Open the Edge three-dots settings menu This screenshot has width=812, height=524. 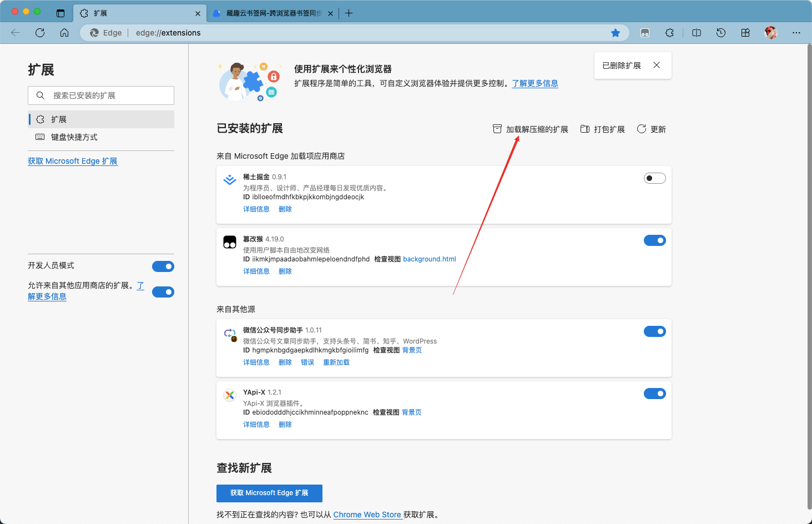796,33
